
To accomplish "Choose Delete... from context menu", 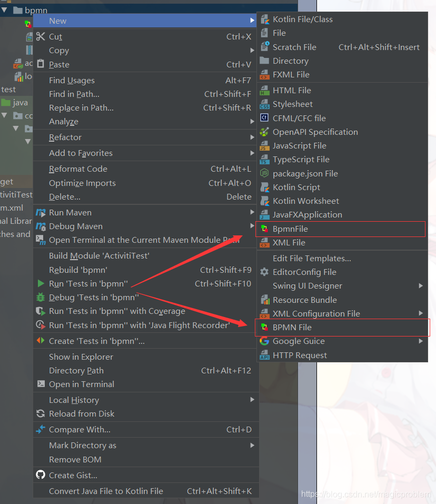I will tap(146, 197).
